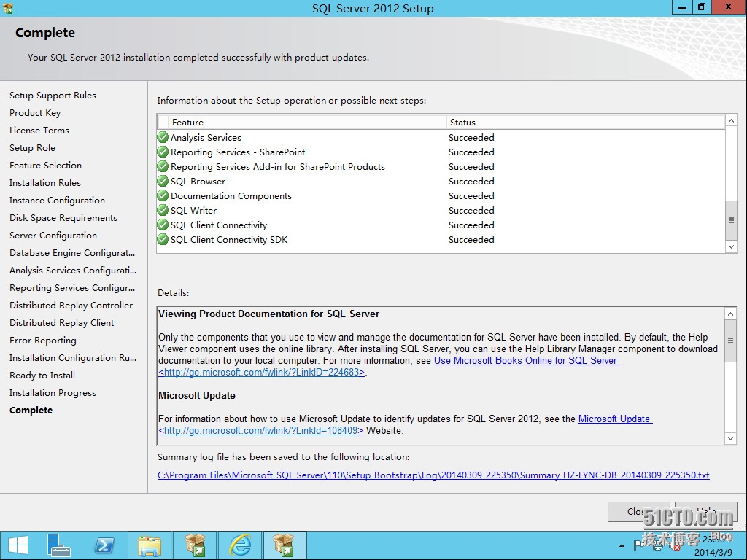Image resolution: width=747 pixels, height=560 pixels.
Task: Click the green check icon beside SQL Browser
Action: [163, 181]
